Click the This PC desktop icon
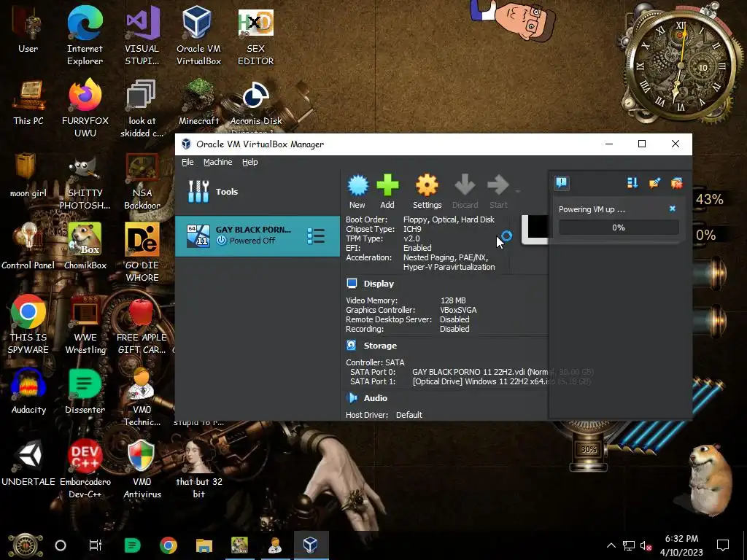The width and height of the screenshot is (747, 560). [28, 103]
